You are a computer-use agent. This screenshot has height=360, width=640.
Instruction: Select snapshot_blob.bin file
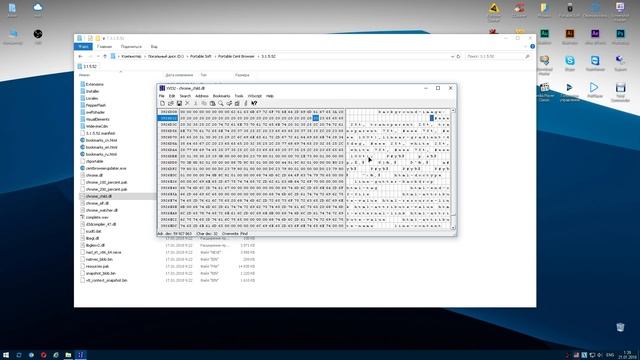[x=100, y=273]
